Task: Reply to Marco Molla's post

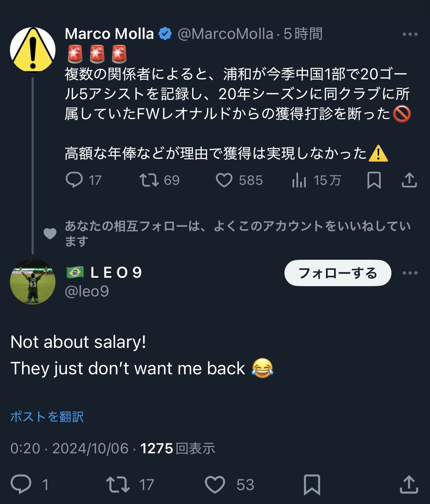Action: pyautogui.click(x=74, y=180)
